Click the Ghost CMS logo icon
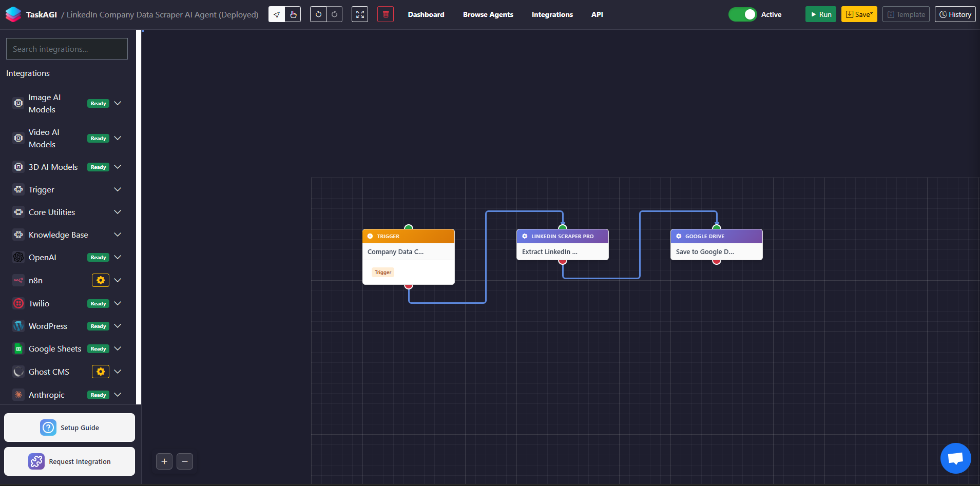 pyautogui.click(x=18, y=372)
